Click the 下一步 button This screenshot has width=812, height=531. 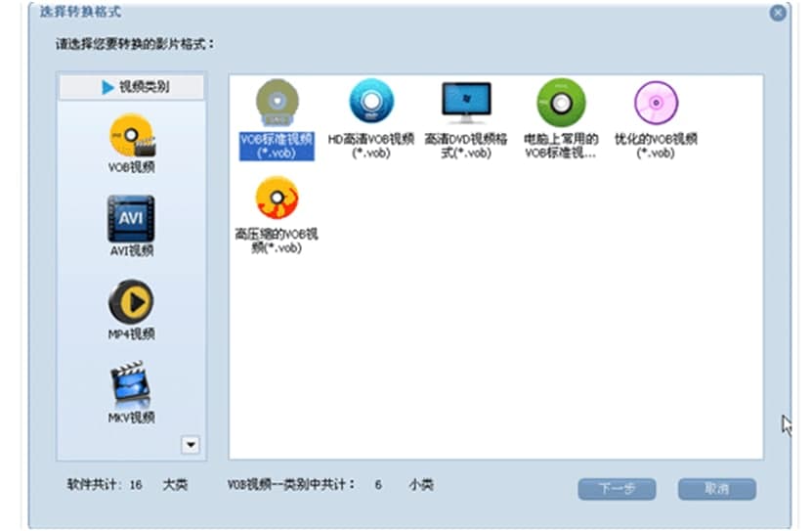(x=617, y=489)
